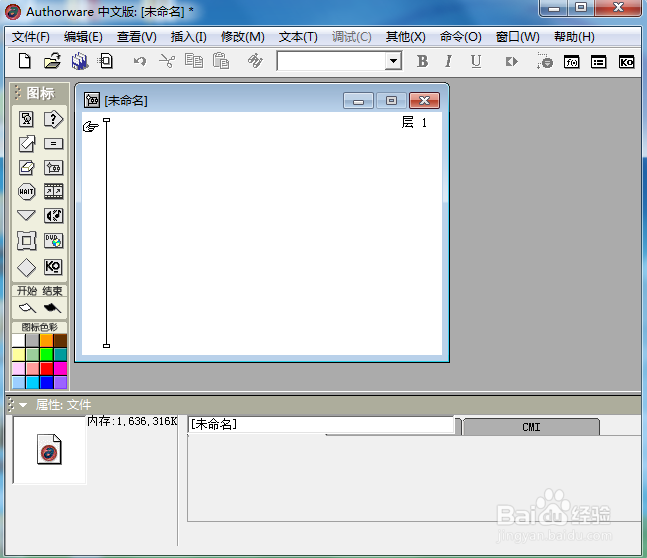647x558 pixels.
Task: Click the Authorware file icon thumbnail
Action: point(49,449)
